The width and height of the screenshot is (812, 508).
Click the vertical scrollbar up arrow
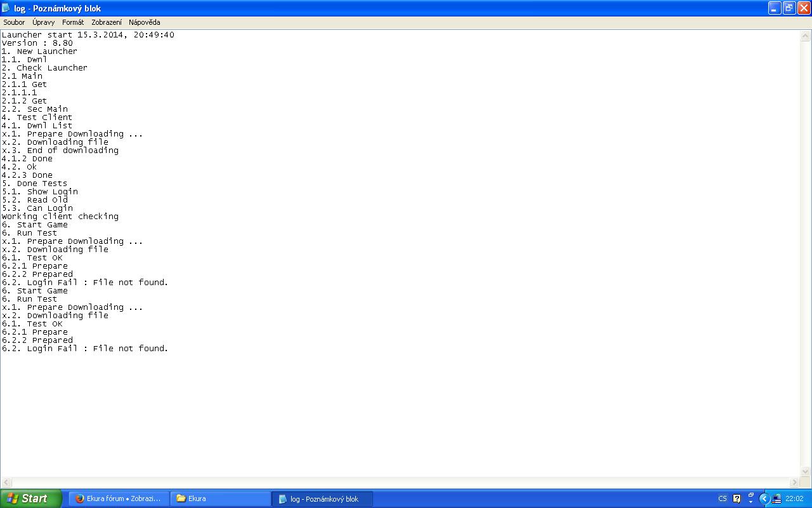point(806,37)
